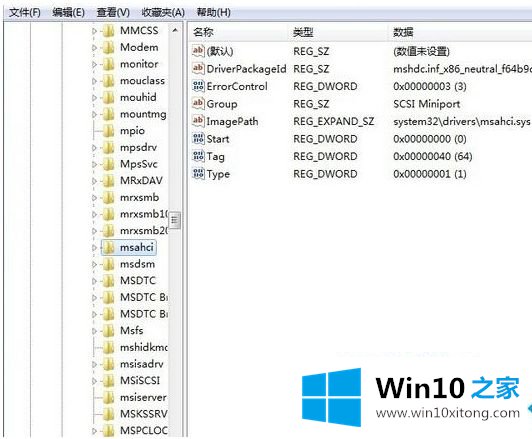Click the DWORD icon of Type value
This screenshot has height=439, width=532.
(198, 174)
